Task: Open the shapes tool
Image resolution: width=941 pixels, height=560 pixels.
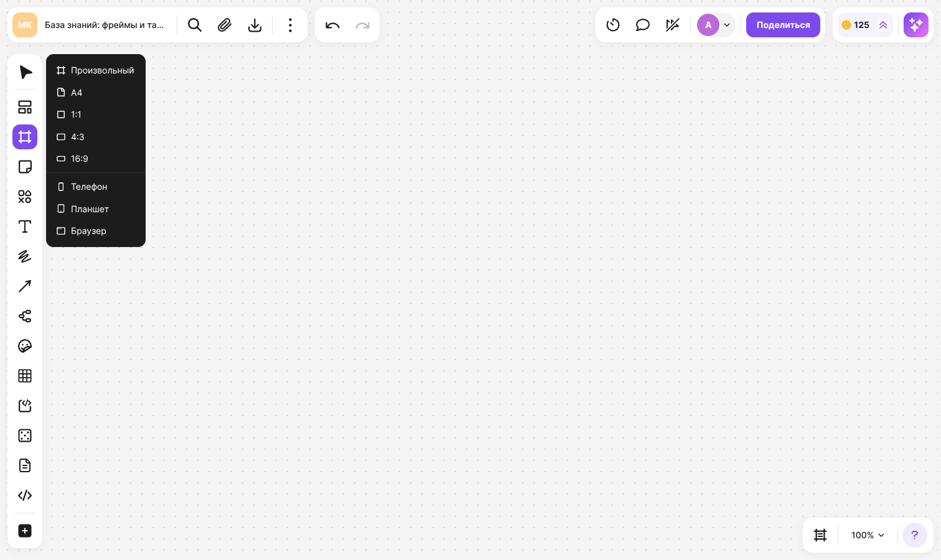Action: [25, 197]
